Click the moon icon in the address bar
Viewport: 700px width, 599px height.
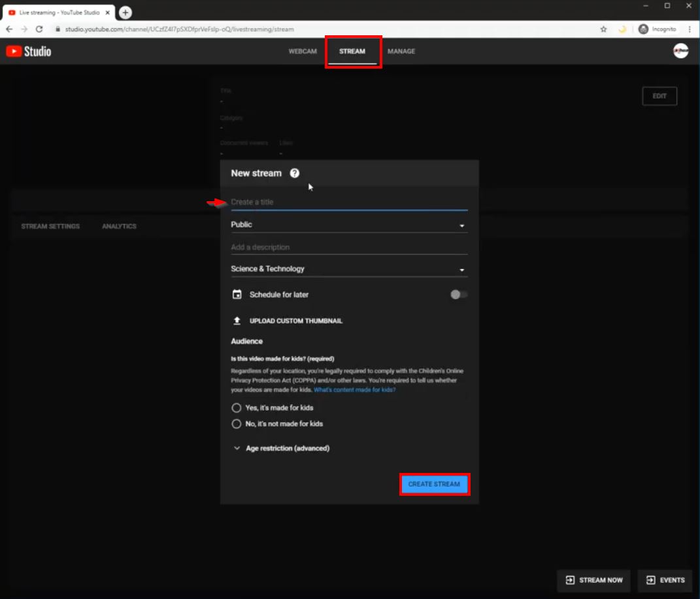(x=622, y=29)
